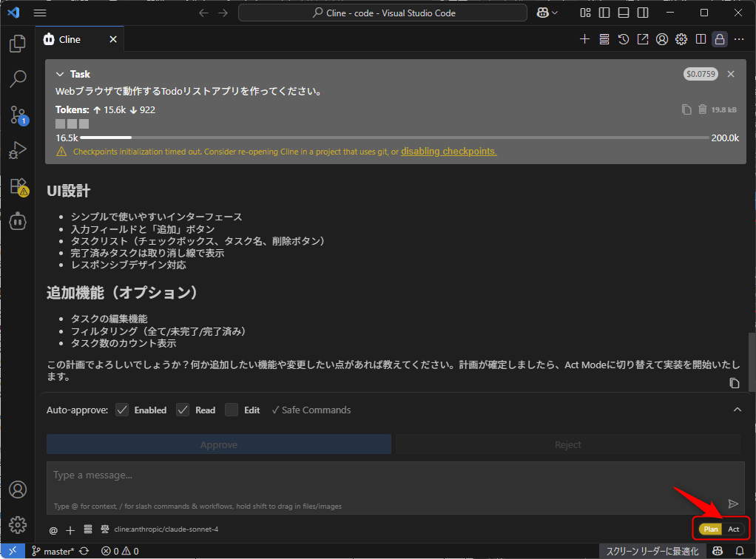Switch to Act mode
This screenshot has height=559, width=756.
point(733,529)
